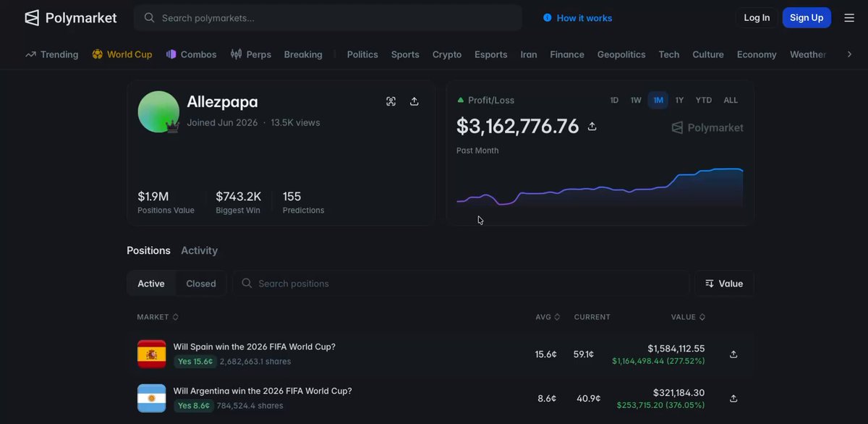Image resolution: width=868 pixels, height=424 pixels.
Task: Click the Spain flag market thumbnail
Action: pos(152,355)
